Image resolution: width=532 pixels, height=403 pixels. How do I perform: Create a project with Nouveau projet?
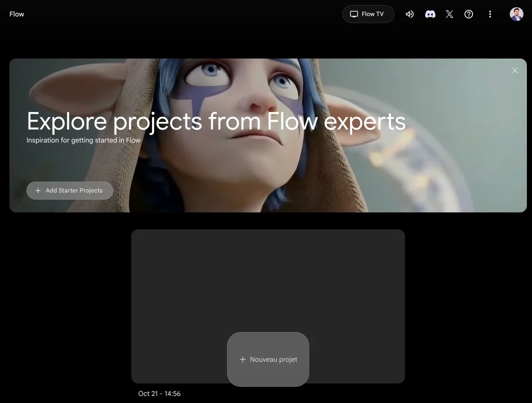pyautogui.click(x=268, y=359)
